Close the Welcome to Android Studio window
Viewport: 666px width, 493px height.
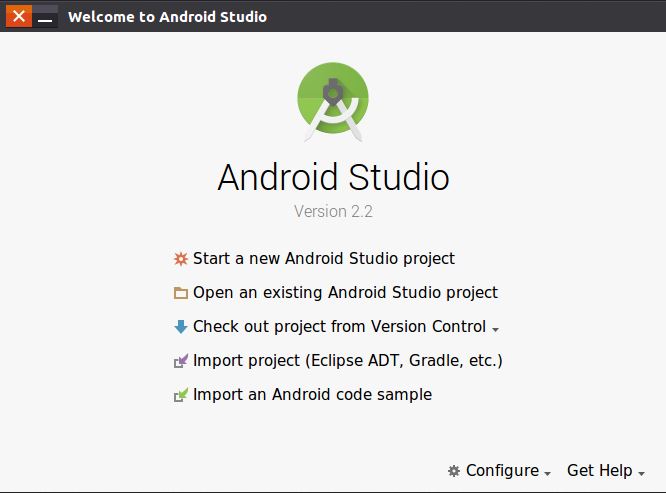coord(19,16)
